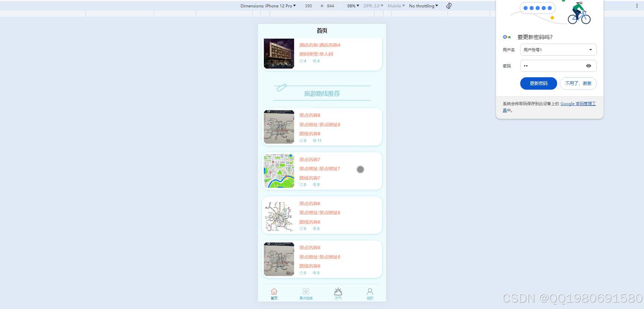This screenshot has width=644, height=309.
Task: Click the text 酒店名称:酒店名称4
Action: [320, 45]
